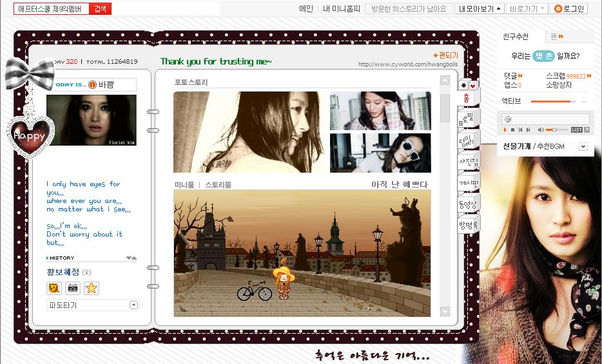Screen dimensions: 602x364
Task: Open the 동영상 tab
Action: (469, 204)
